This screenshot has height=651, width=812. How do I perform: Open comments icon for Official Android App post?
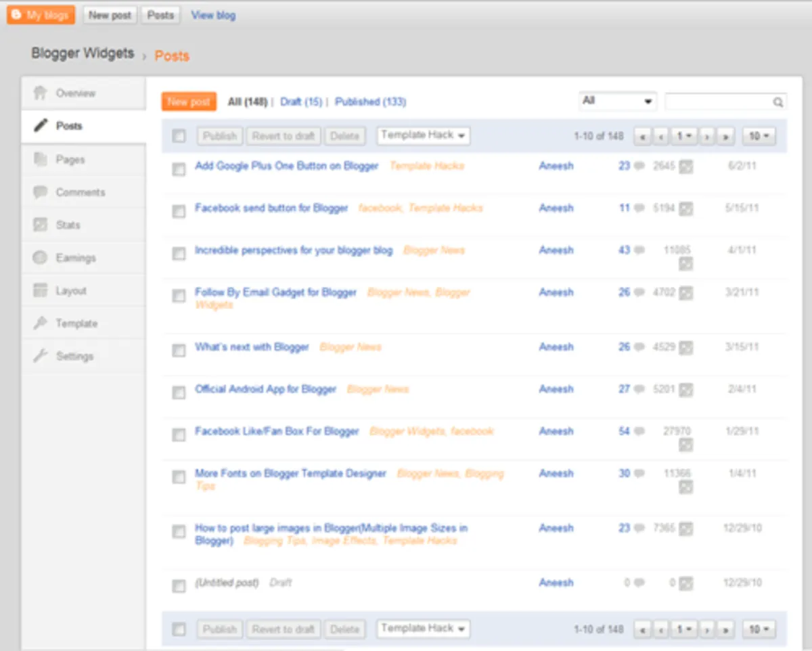(639, 390)
